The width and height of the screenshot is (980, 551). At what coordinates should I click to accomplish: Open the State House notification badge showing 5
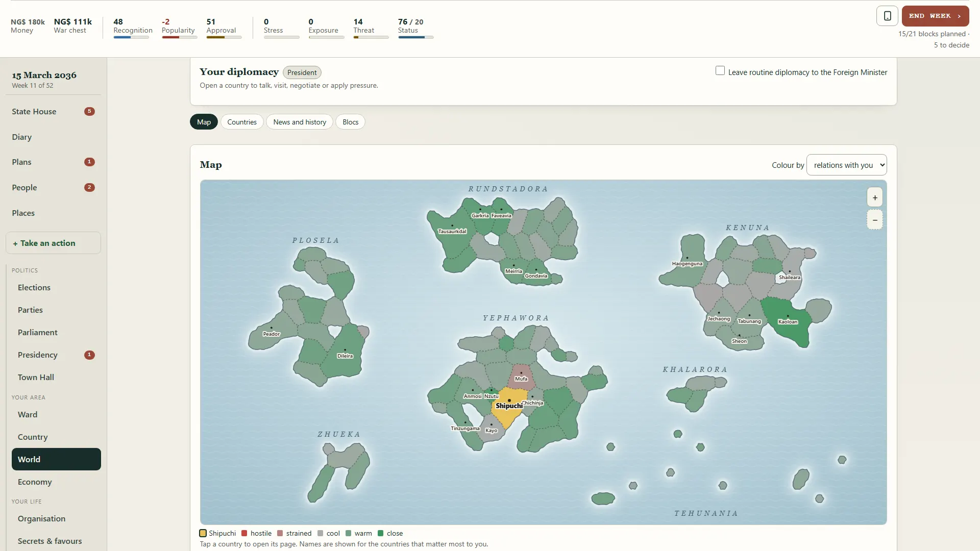tap(89, 111)
